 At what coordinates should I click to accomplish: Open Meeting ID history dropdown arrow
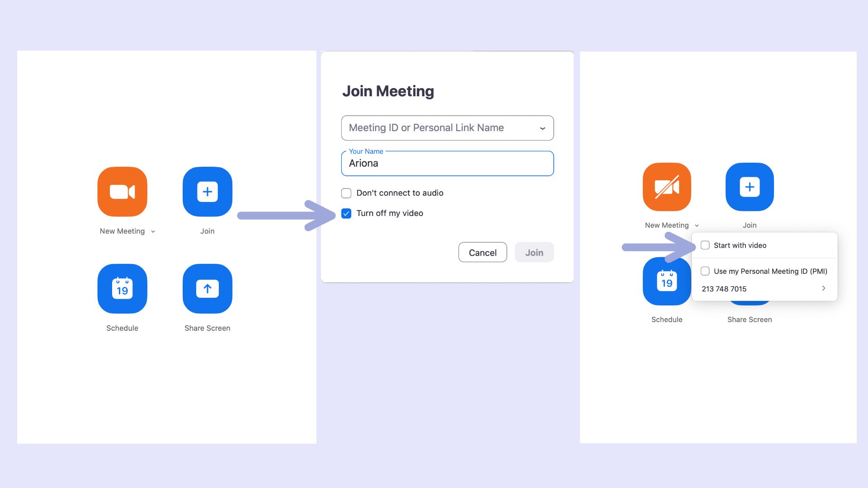[542, 128]
